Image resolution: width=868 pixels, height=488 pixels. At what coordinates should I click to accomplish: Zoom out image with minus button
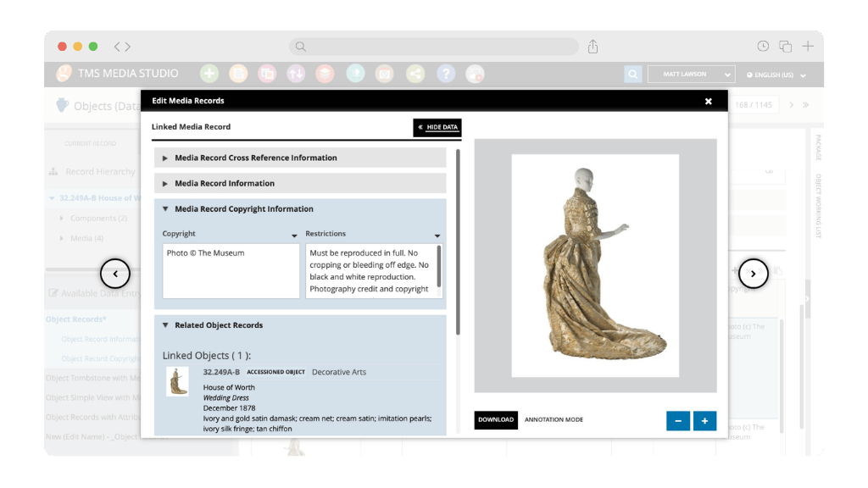point(678,420)
